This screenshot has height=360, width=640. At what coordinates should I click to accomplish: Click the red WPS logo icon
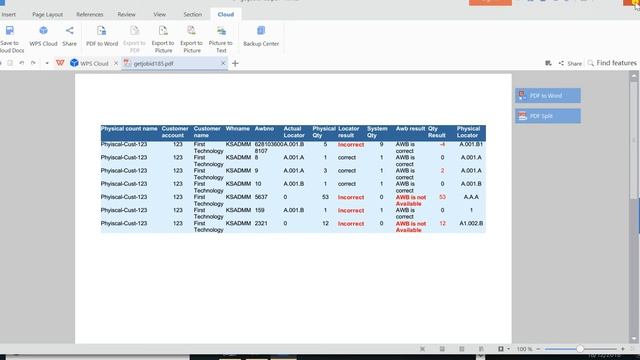60,63
